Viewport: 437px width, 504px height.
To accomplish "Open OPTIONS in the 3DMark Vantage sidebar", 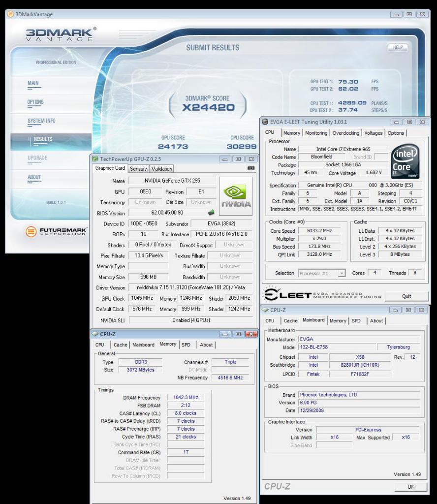I will (x=35, y=102).
